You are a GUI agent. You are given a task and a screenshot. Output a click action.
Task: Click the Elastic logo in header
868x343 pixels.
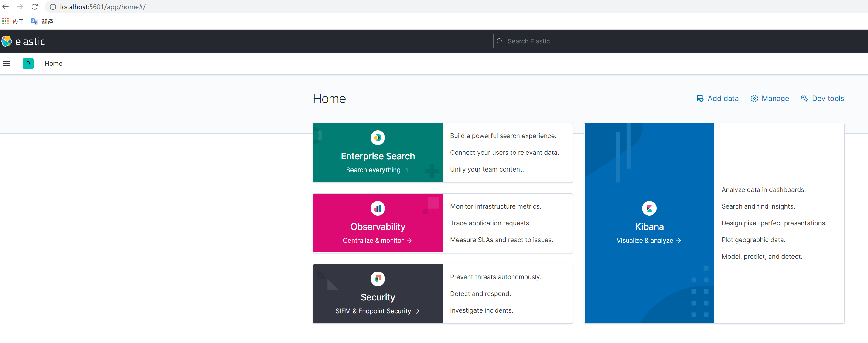[23, 41]
